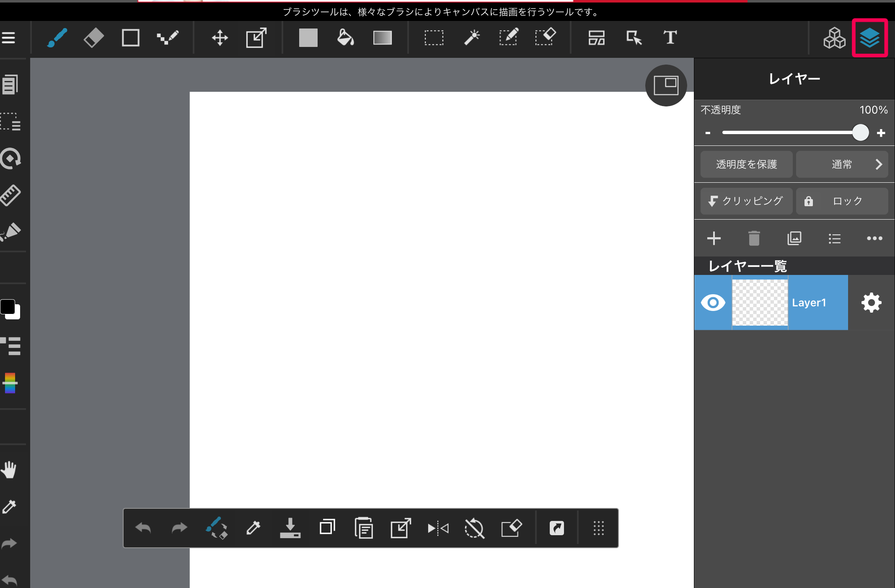Viewport: 895px width, 588px height.
Task: Select the Fill rectangle tool
Action: (308, 38)
